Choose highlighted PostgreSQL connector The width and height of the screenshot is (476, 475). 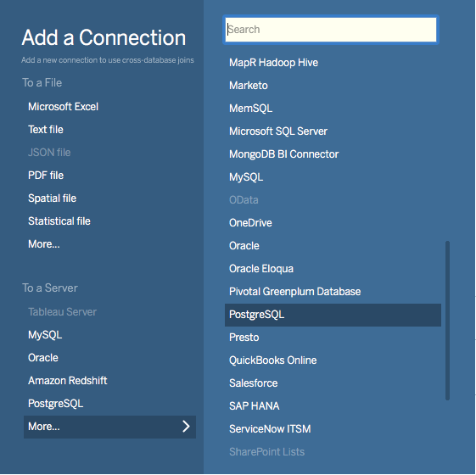click(x=333, y=315)
